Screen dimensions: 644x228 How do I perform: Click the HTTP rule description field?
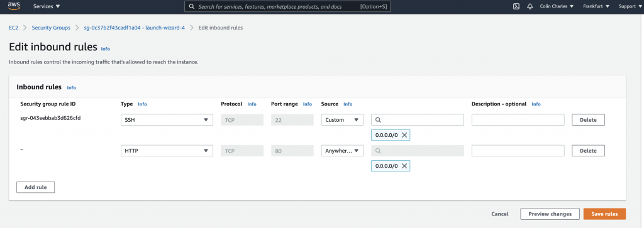pyautogui.click(x=518, y=151)
